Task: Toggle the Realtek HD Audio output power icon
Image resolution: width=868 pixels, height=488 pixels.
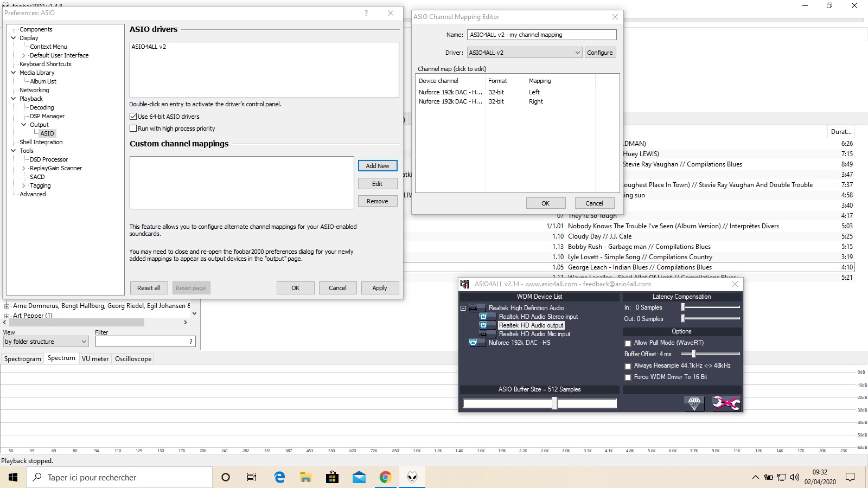Action: [483, 325]
